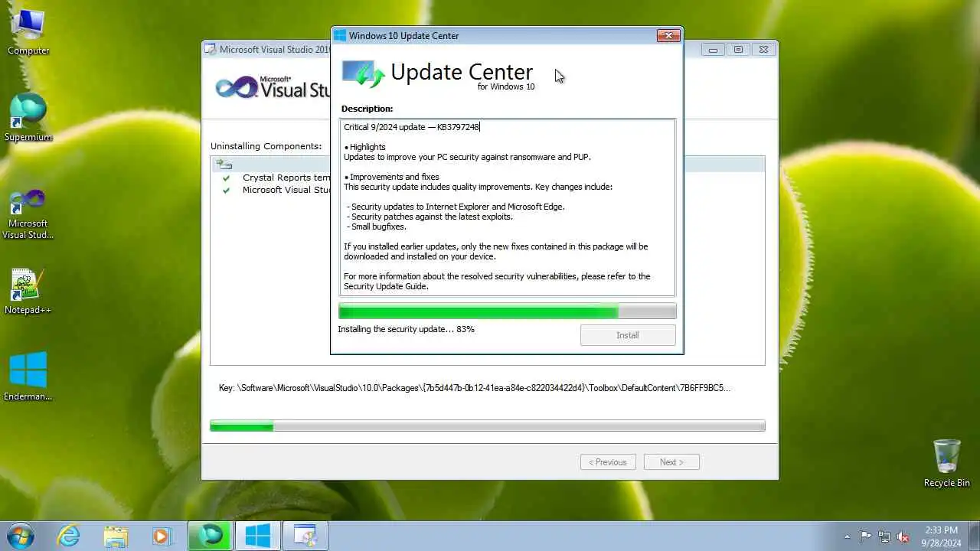
Task: Click the Visual Studio infinity logo
Action: click(x=237, y=88)
